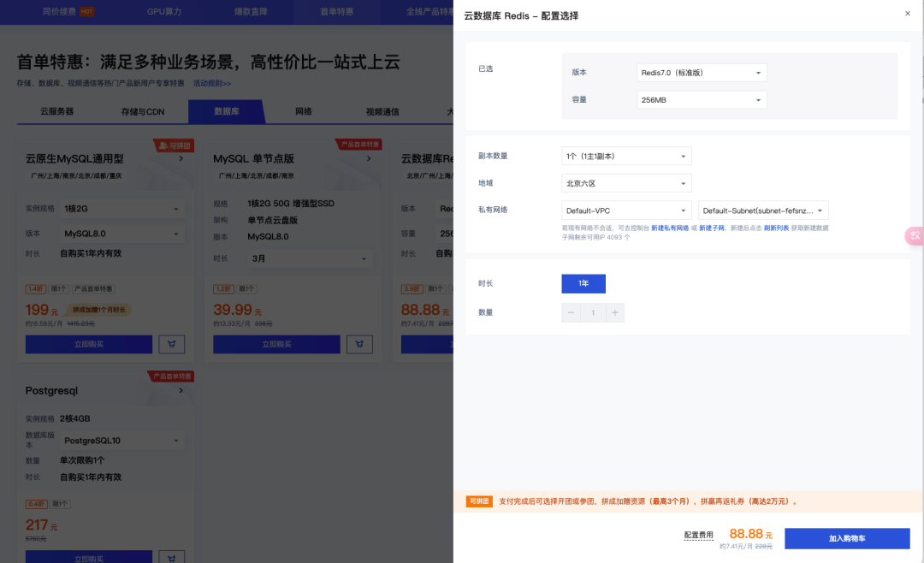Click the 产品首单特惠 ribbon on MySQL 单节点版

coord(358,145)
